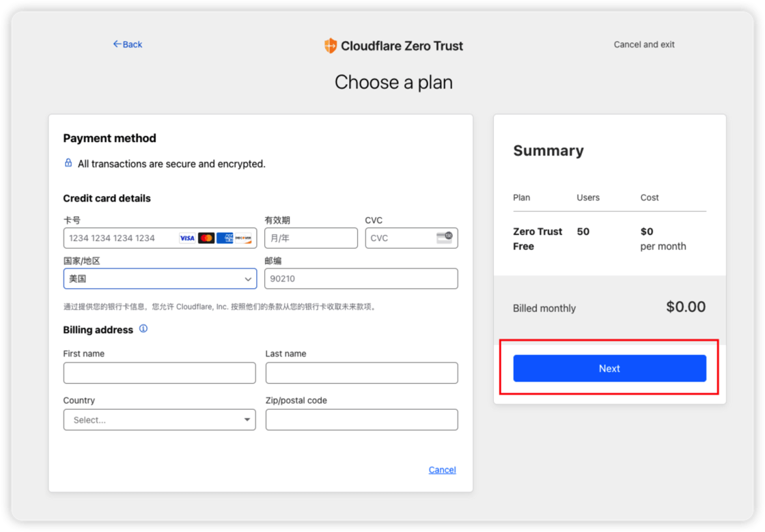Open the Country dropdown chevron arrow
Image resolution: width=765 pixels, height=532 pixels.
pos(247,419)
